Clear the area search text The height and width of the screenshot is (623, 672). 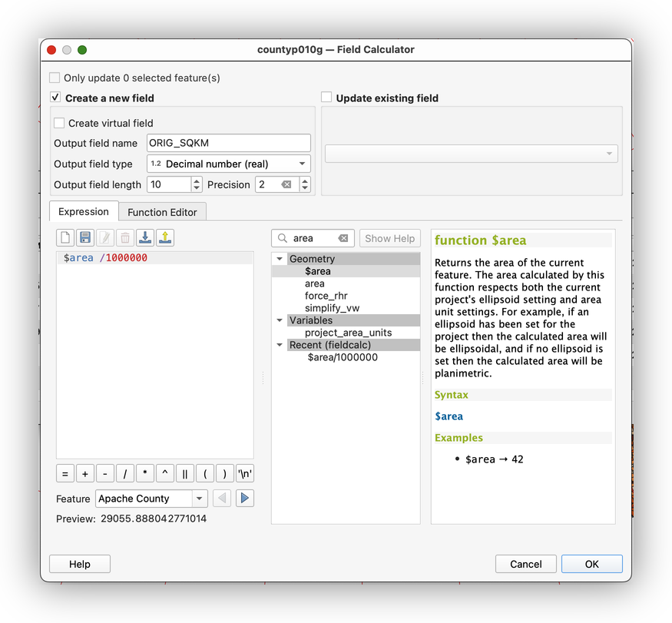[x=343, y=238]
